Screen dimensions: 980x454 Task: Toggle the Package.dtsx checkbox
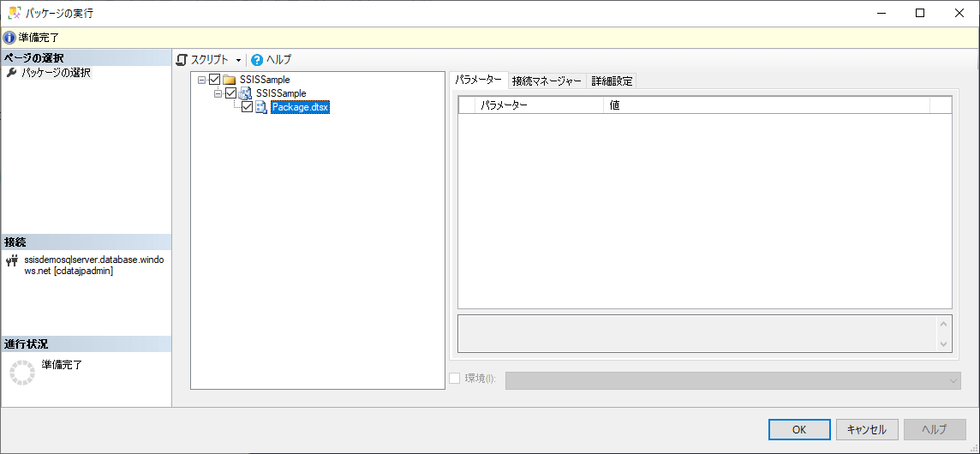pyautogui.click(x=247, y=107)
